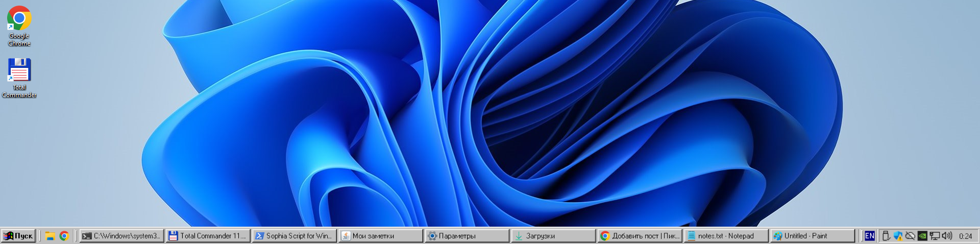Click the Пуск start button
Viewport: 980px width, 244px height.
pos(18,236)
